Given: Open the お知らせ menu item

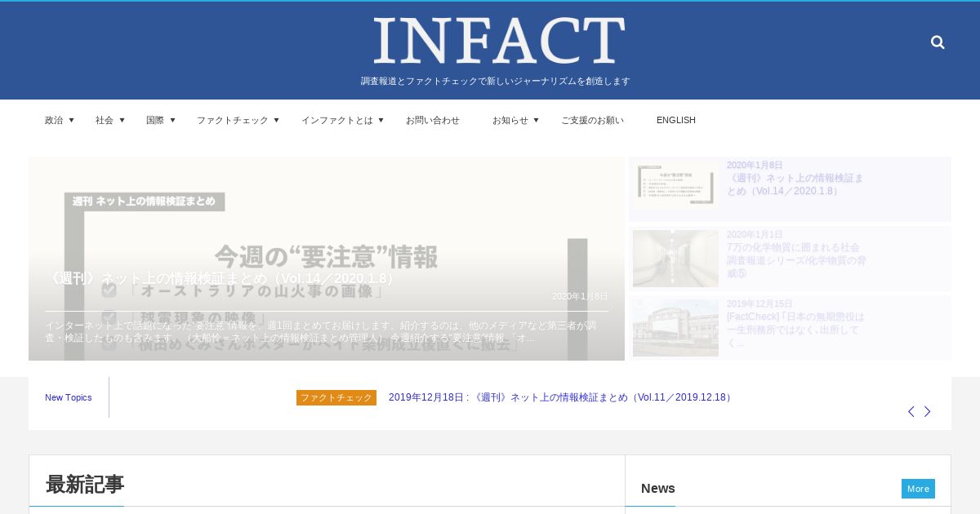Looking at the screenshot, I should click(510, 120).
